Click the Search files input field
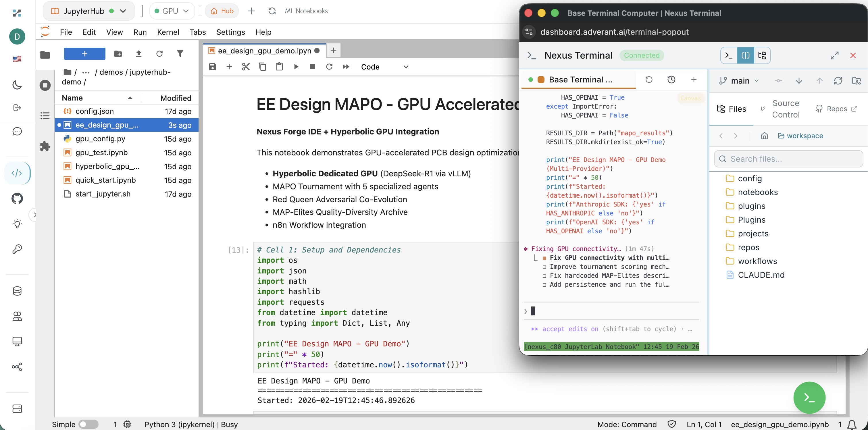The height and width of the screenshot is (430, 868). (x=788, y=159)
